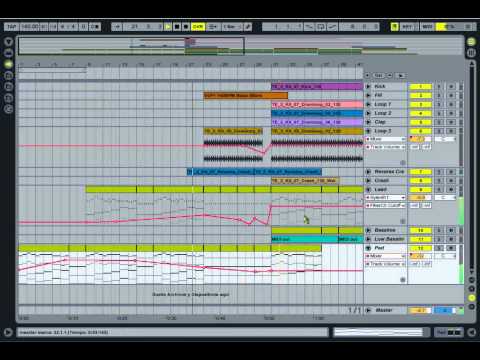Click the Set locator button
Screen dimensions: 480x360
(x=379, y=76)
